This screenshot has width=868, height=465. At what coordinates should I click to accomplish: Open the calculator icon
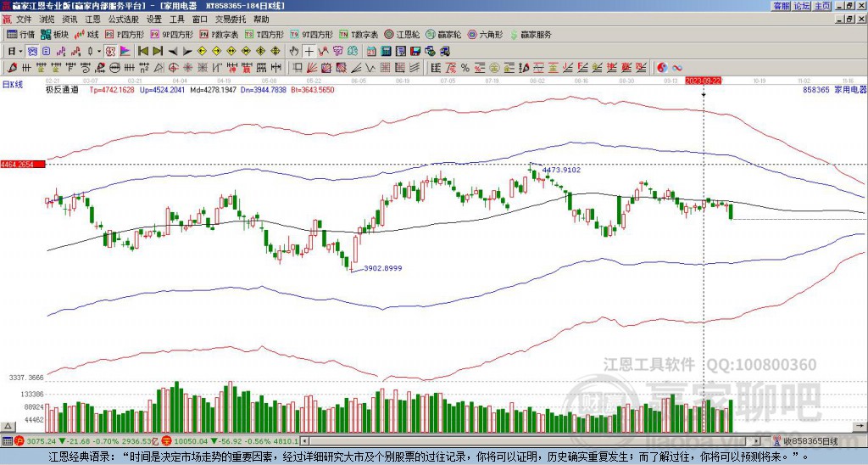[386, 51]
